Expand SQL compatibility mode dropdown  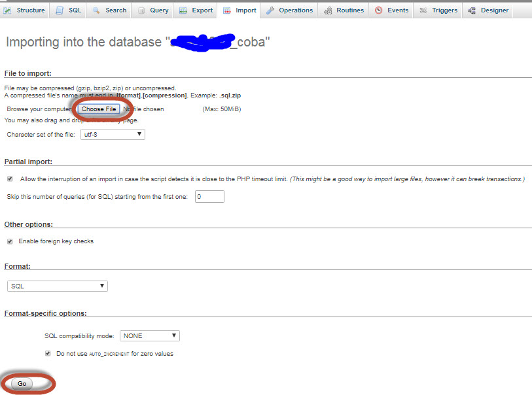149,335
